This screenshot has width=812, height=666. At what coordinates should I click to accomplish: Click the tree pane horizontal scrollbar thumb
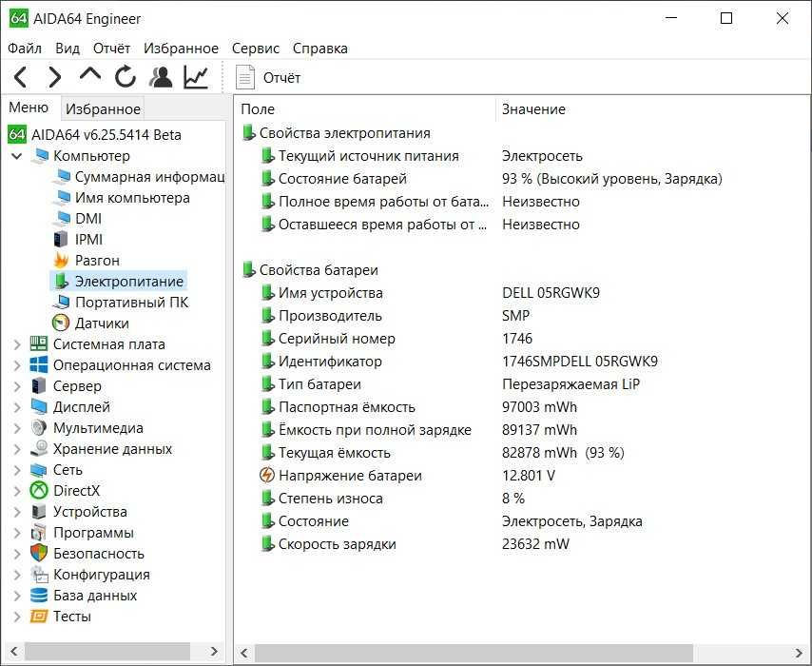pyautogui.click(x=107, y=652)
